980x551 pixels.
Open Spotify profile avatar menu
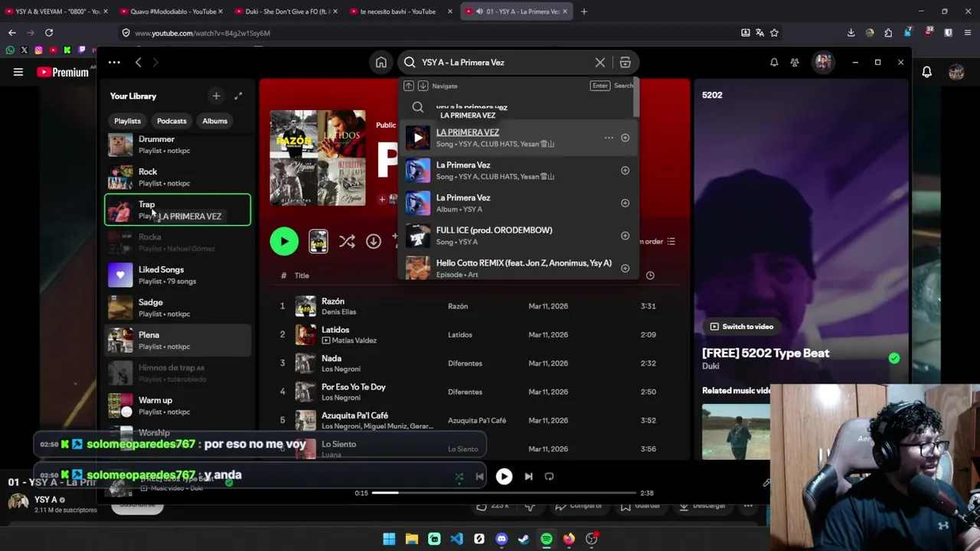coord(823,63)
